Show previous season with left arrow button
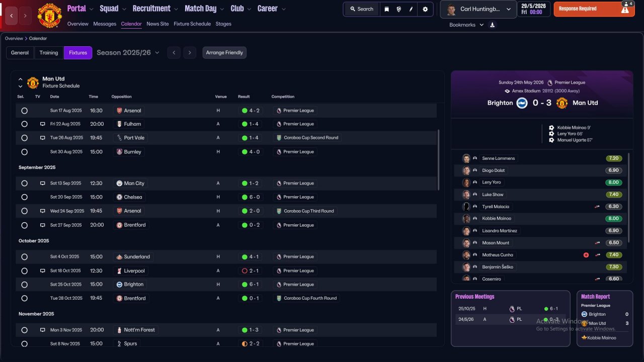 pyautogui.click(x=174, y=52)
